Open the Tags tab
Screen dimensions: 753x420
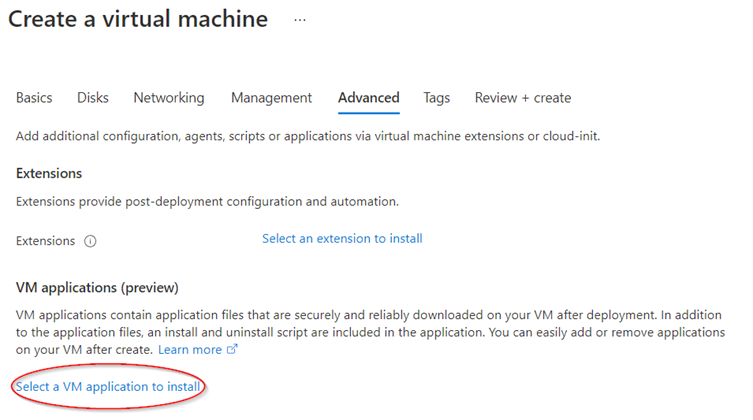click(436, 98)
